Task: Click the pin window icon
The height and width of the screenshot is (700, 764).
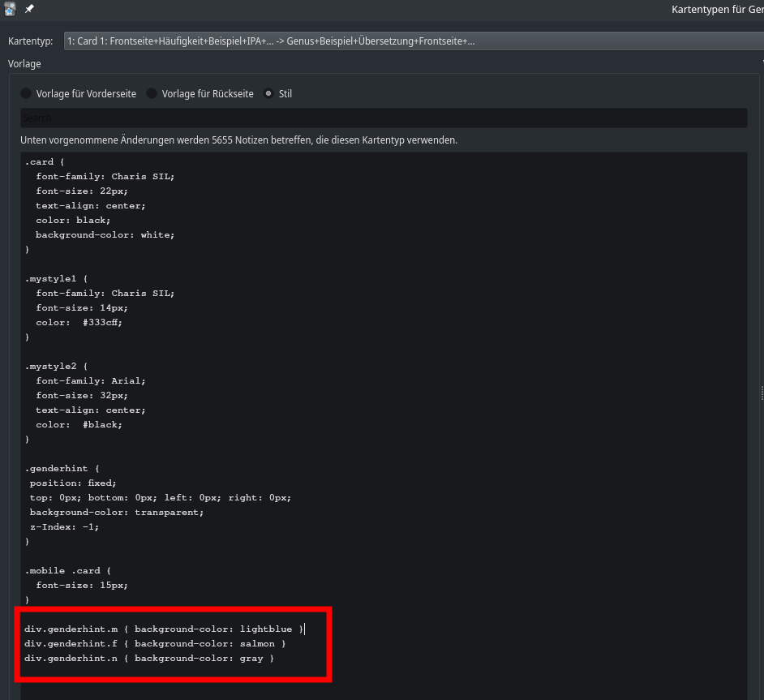Action: pyautogui.click(x=29, y=9)
